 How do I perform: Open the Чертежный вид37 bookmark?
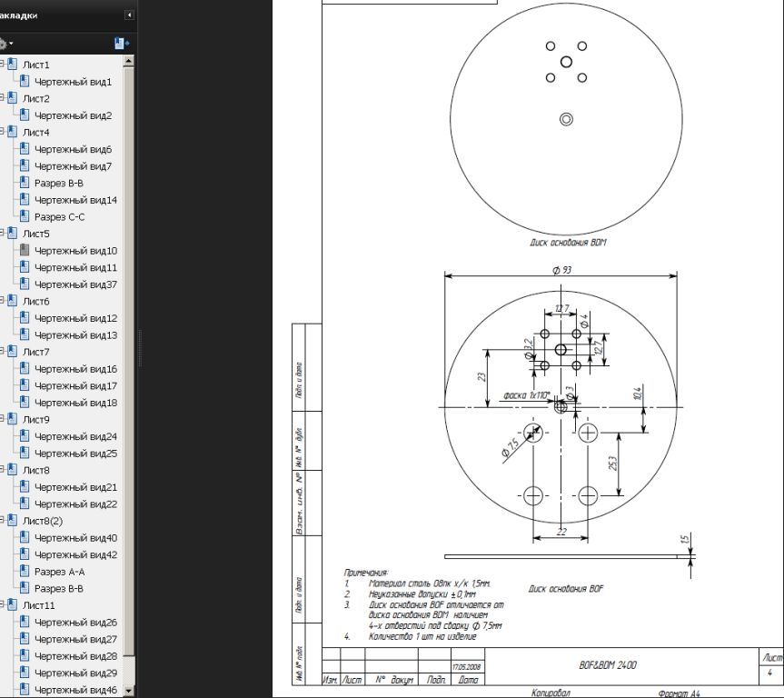pyautogui.click(x=75, y=284)
